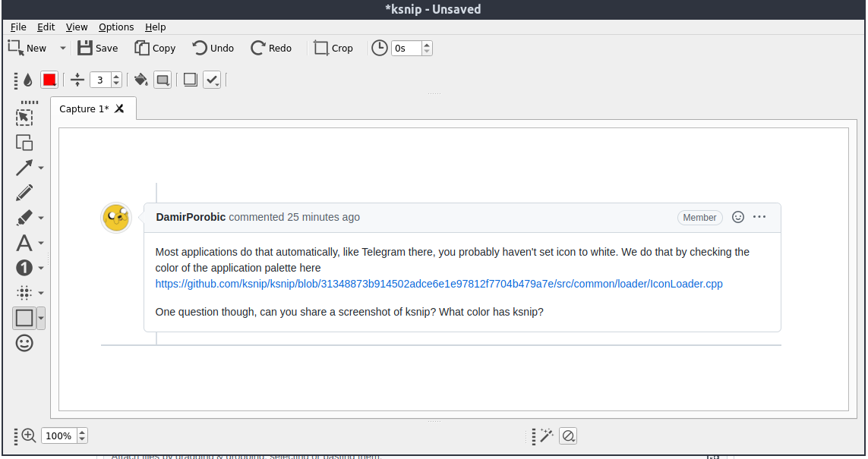Viewport: 868px width, 459px height.
Task: Open the GitHub IconLoader.cpp link
Action: point(439,284)
